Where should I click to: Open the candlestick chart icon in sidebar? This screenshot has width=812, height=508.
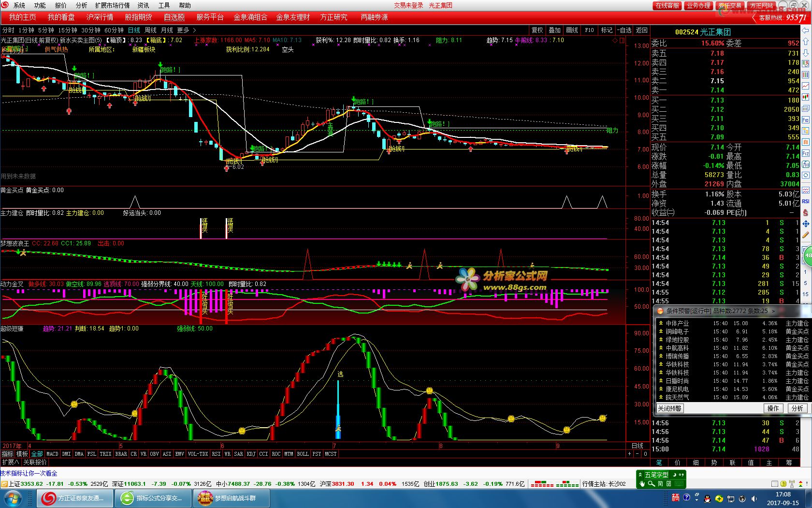coord(806,97)
